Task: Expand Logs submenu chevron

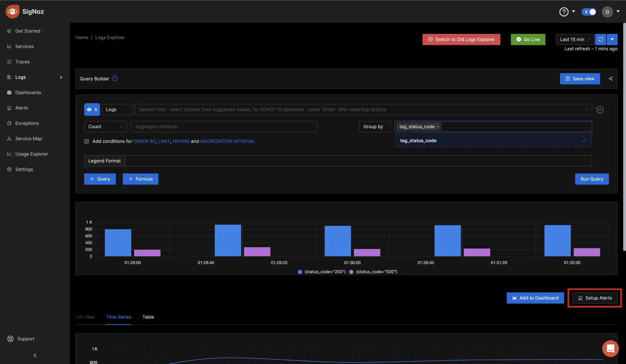Action: point(61,77)
